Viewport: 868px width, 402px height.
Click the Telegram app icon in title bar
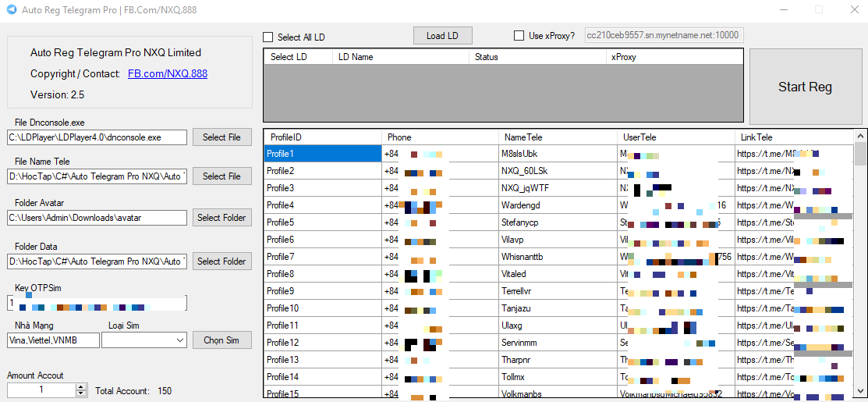11,10
